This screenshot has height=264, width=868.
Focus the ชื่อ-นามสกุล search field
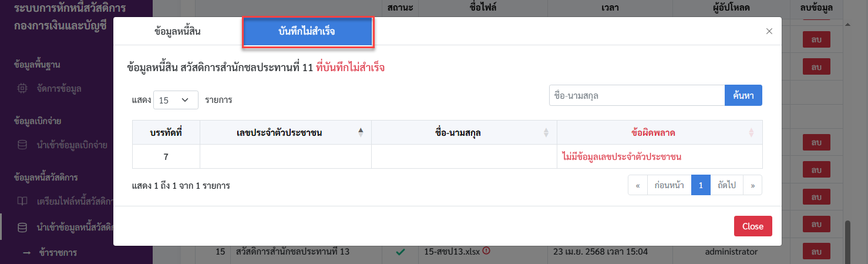click(x=637, y=95)
